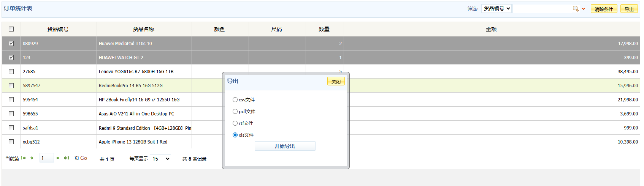Image resolution: width=644 pixels, height=186 pixels.
Task: Sort by the 金额 column header
Action: coord(491,29)
